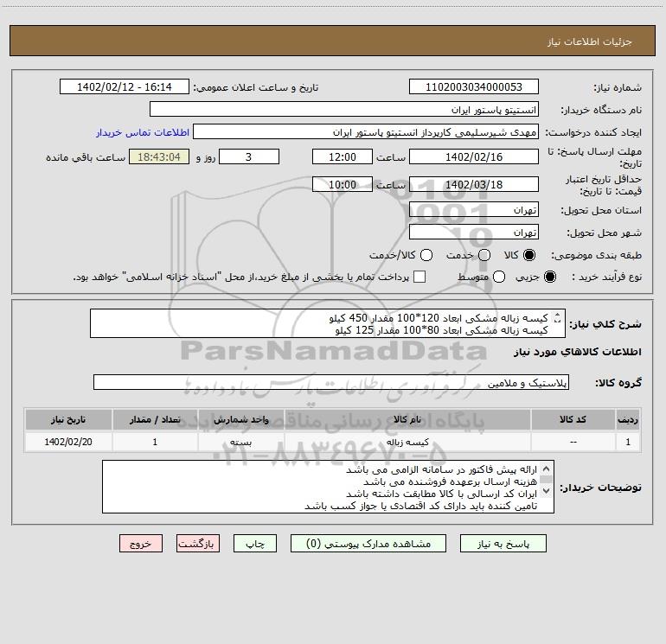Click the توضیحات خریدار text area
Image resolution: width=666 pixels, height=644 pixels.
[x=328, y=487]
